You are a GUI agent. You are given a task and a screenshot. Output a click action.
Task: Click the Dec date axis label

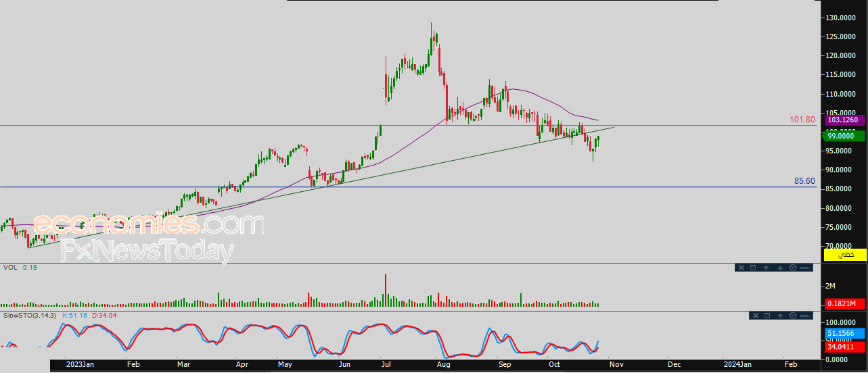(675, 364)
